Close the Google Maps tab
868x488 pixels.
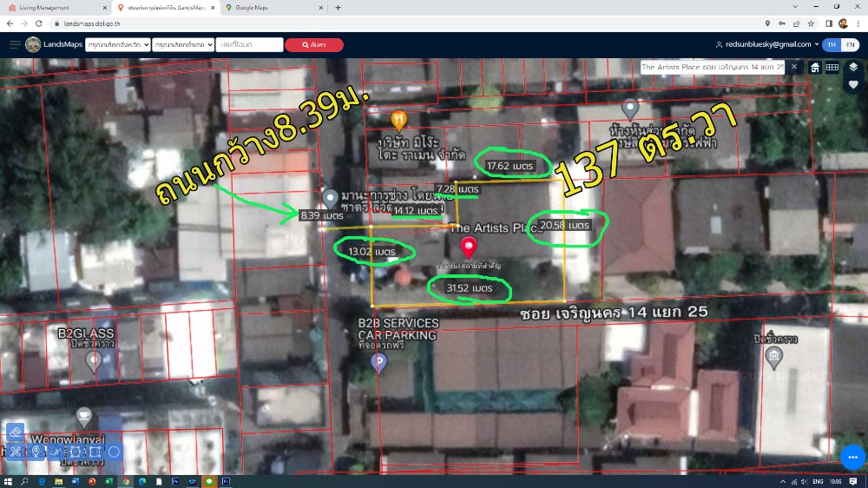pos(320,8)
